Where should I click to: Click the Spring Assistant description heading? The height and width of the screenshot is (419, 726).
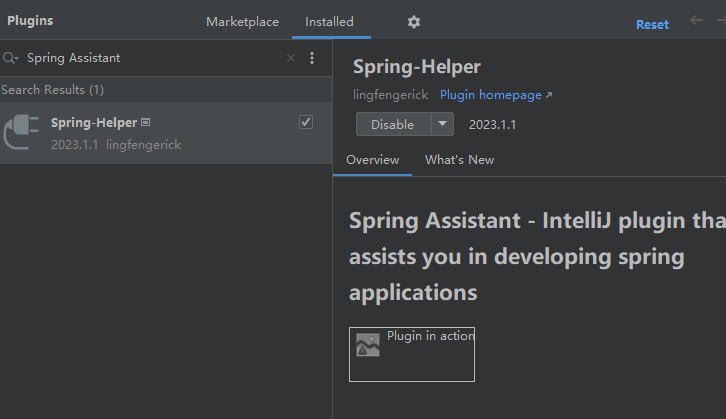click(537, 256)
